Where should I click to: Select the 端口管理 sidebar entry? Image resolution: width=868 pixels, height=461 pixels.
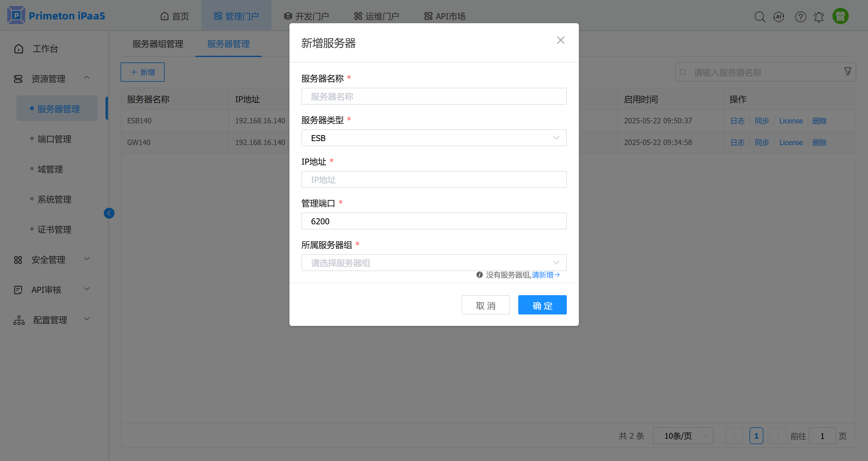pos(55,139)
